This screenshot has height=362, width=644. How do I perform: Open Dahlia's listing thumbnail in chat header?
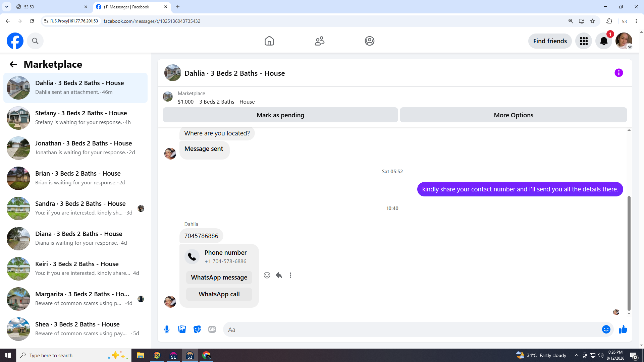click(173, 73)
